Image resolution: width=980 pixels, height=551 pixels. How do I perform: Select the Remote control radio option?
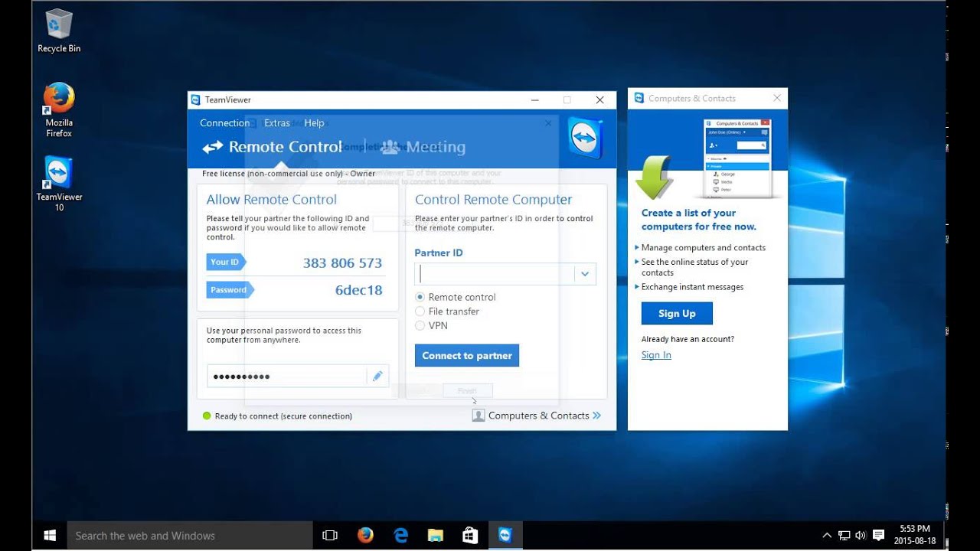(x=420, y=297)
